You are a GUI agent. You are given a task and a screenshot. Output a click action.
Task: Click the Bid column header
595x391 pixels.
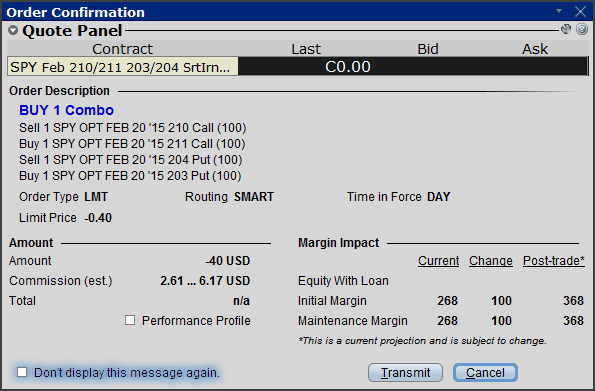tap(428, 49)
